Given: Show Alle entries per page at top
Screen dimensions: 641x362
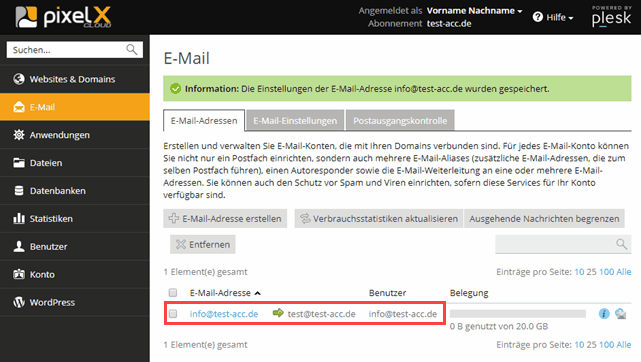Looking at the screenshot, I should [x=623, y=272].
